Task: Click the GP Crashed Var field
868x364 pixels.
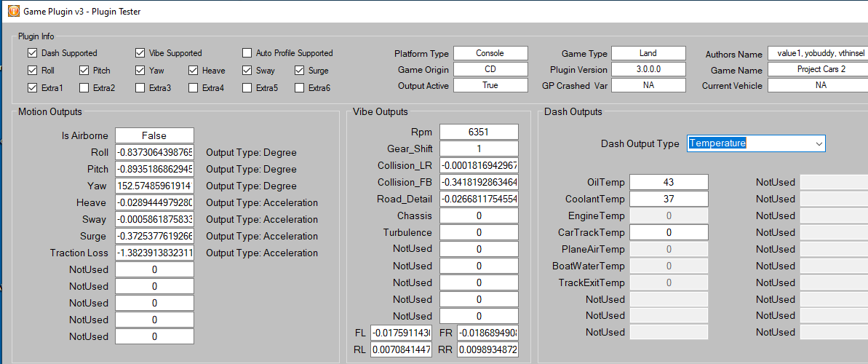Action: click(x=648, y=85)
